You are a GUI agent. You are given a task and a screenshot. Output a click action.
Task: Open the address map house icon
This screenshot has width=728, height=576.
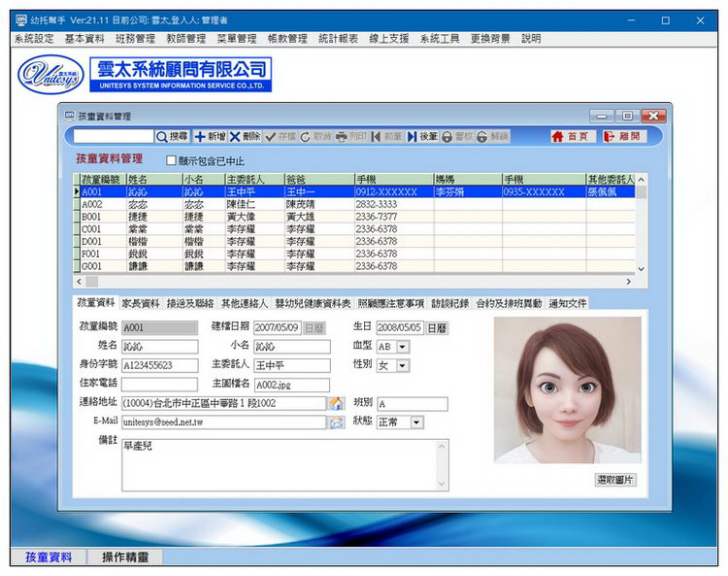(x=336, y=403)
